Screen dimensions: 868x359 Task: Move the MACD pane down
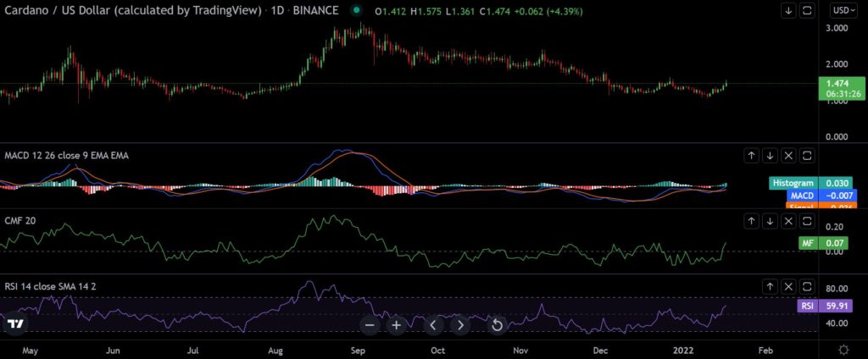(770, 156)
